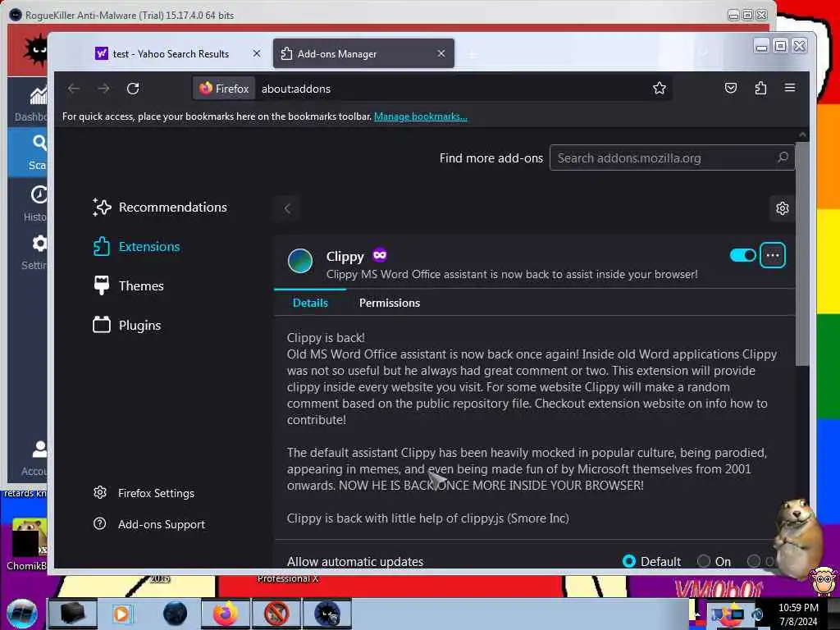This screenshot has height=630, width=840.
Task: Open the Plugins category
Action: tap(127, 325)
